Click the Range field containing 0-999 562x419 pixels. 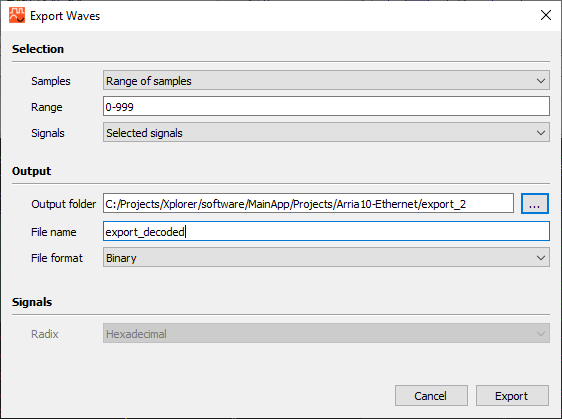click(x=326, y=106)
